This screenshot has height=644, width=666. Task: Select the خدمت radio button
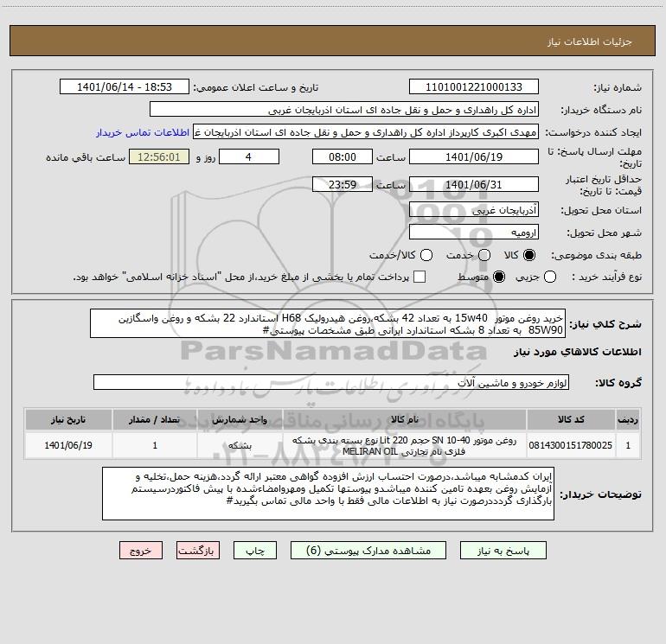484,255
